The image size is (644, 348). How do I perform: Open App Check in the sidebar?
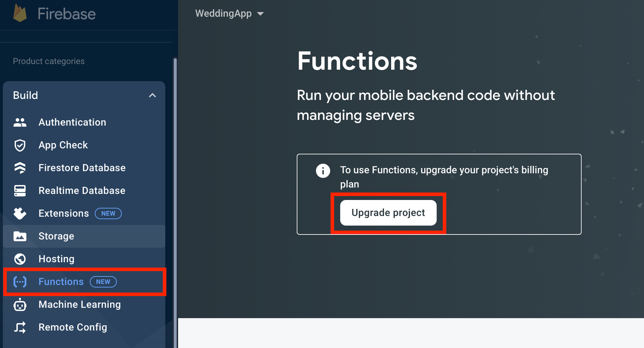84,145
